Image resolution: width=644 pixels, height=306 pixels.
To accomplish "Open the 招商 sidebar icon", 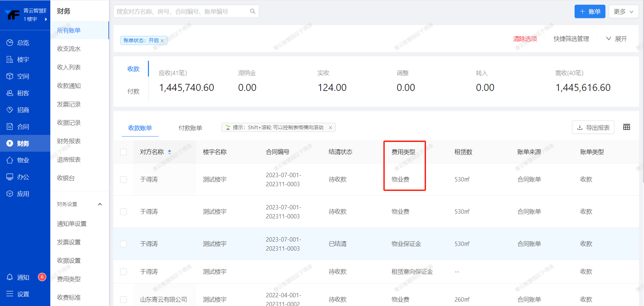I will pos(10,110).
